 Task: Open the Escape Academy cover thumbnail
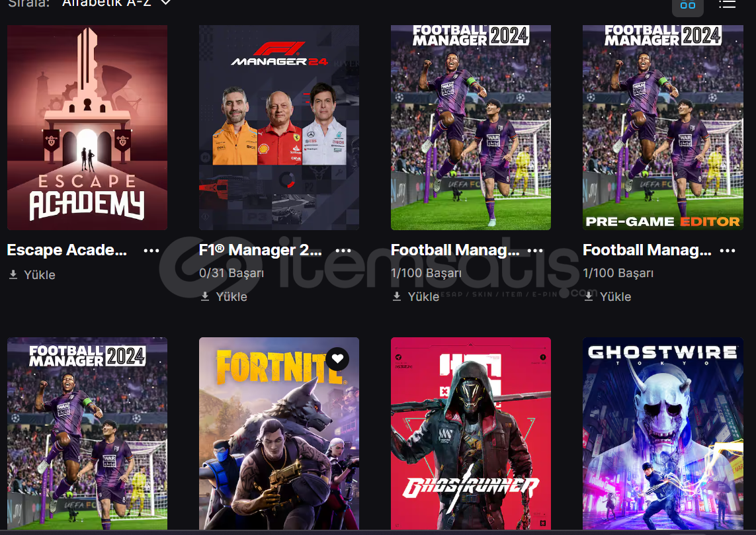(x=87, y=127)
